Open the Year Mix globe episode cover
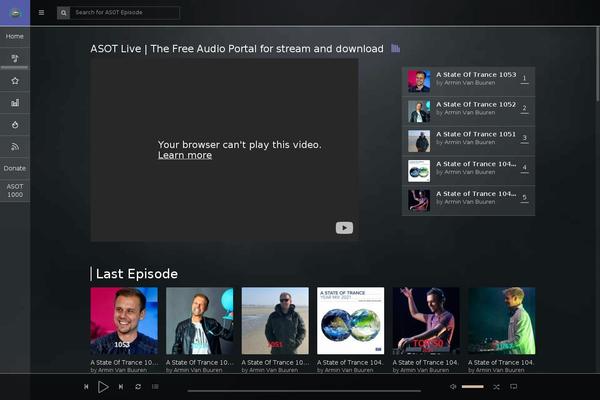 [x=351, y=321]
